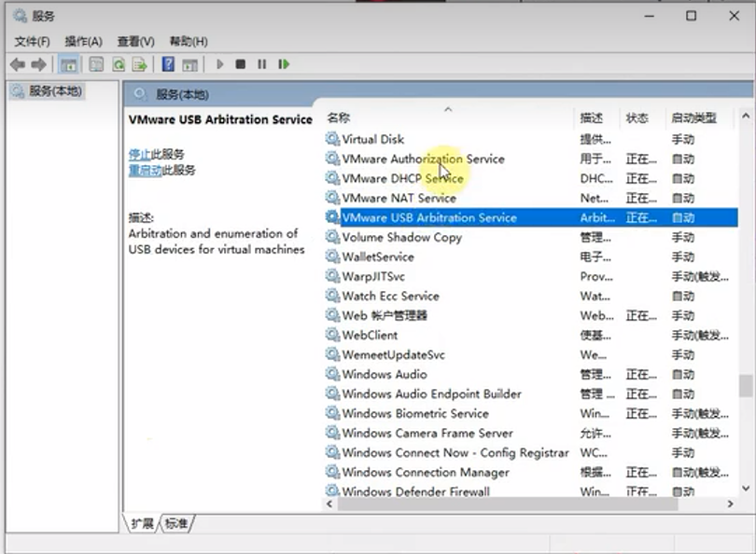Screen dimensions: 756x554
Task: Click the Refresh toolbar icon
Action: 119,64
